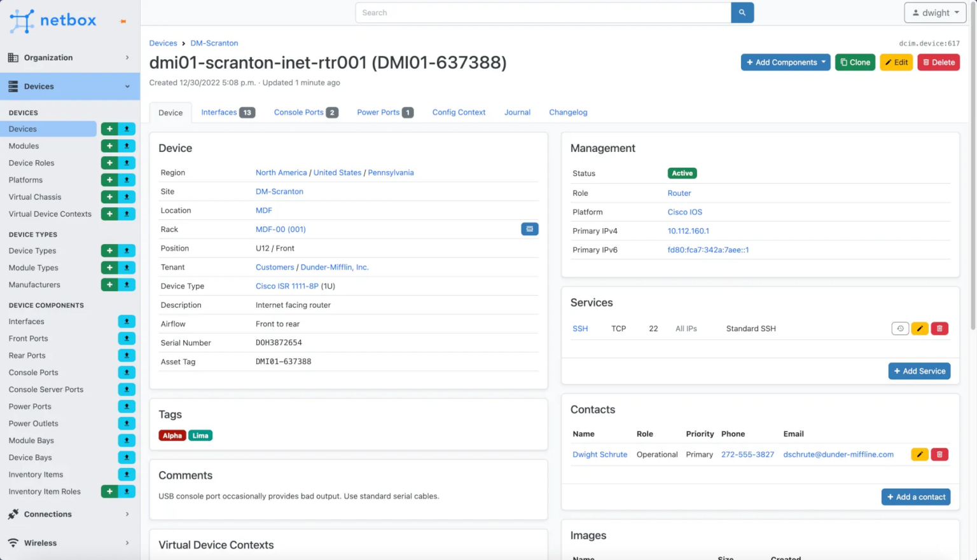Open the Journal tab

tap(517, 112)
